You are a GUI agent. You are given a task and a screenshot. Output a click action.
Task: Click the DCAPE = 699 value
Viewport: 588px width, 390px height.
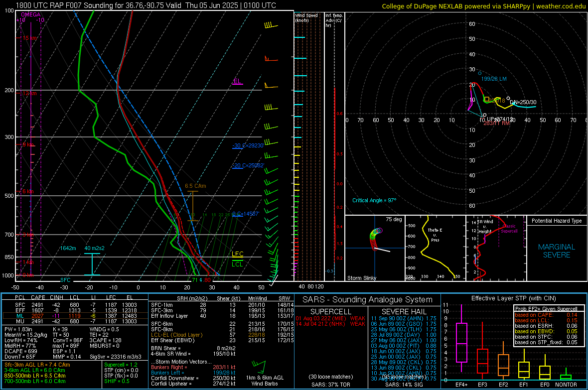click(20, 351)
